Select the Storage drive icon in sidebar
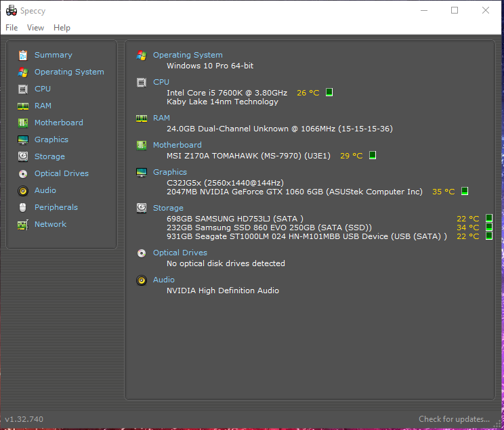Image resolution: width=504 pixels, height=430 pixels. pyautogui.click(x=23, y=156)
